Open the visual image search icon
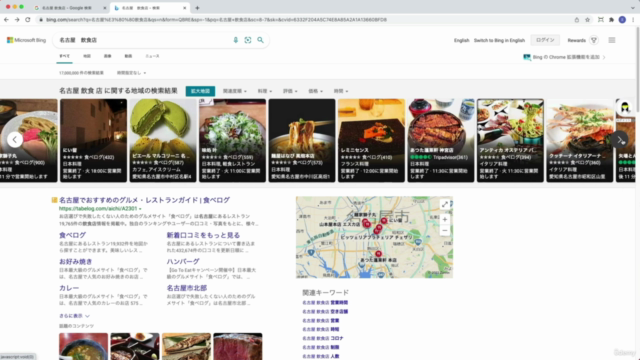Screen dimensions: 640x360 tap(248, 40)
